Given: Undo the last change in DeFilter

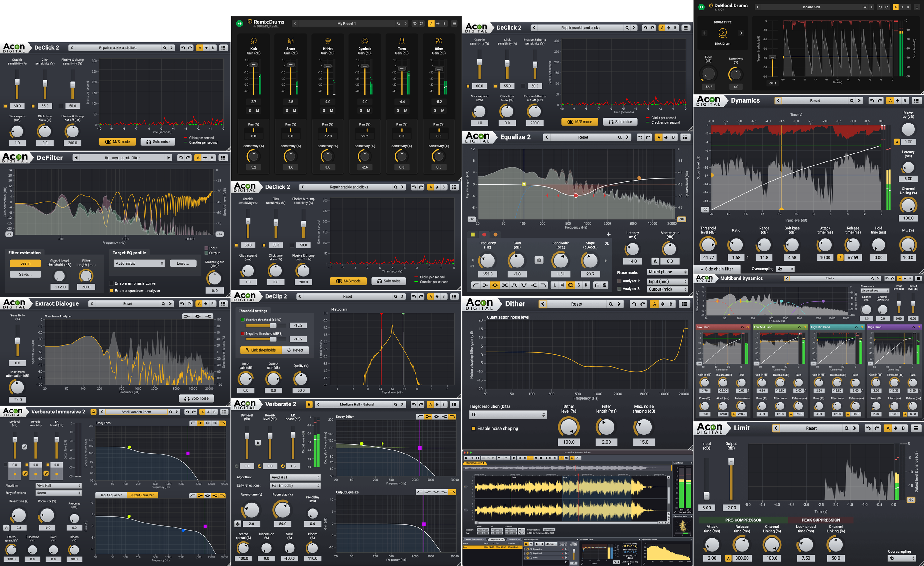Looking at the screenshot, I should pyautogui.click(x=181, y=158).
